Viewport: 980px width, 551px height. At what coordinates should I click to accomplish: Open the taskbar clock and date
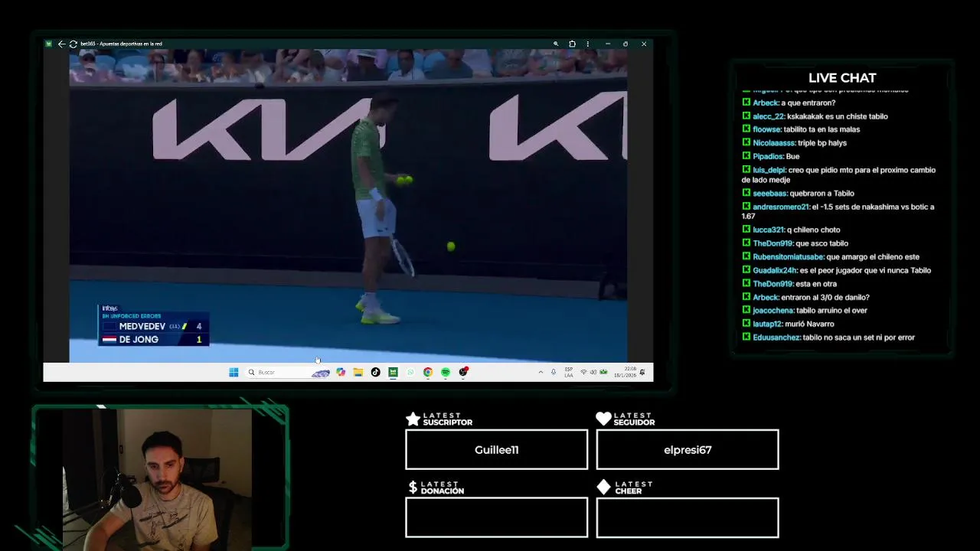625,372
